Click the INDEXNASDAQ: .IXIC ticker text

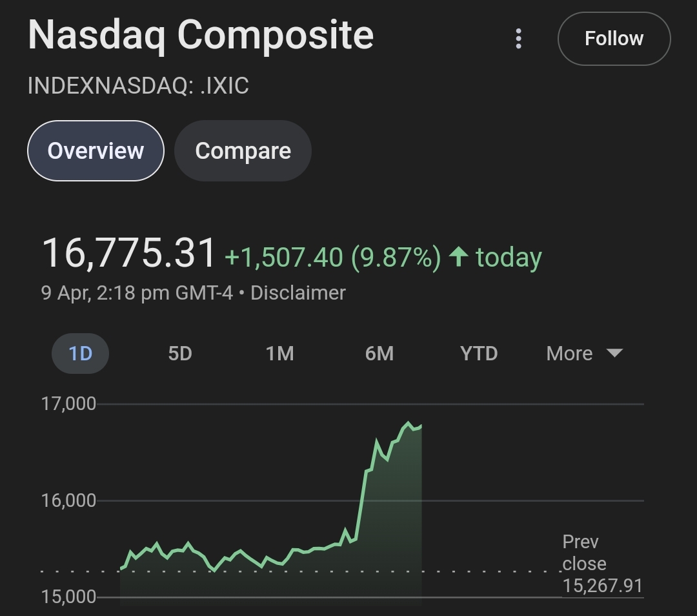point(138,86)
